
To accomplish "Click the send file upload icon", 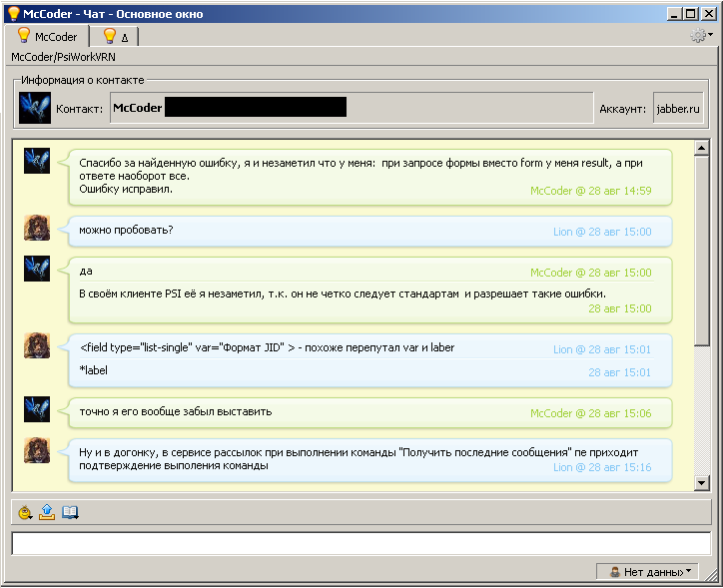I will pos(47,512).
